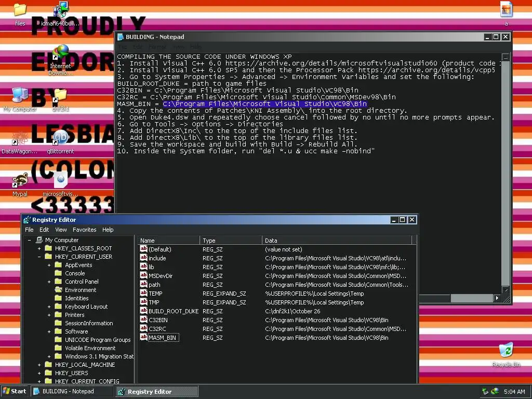Select the C32RC value icon
Image resolution: width=532 pixels, height=399 pixels.
click(x=143, y=328)
